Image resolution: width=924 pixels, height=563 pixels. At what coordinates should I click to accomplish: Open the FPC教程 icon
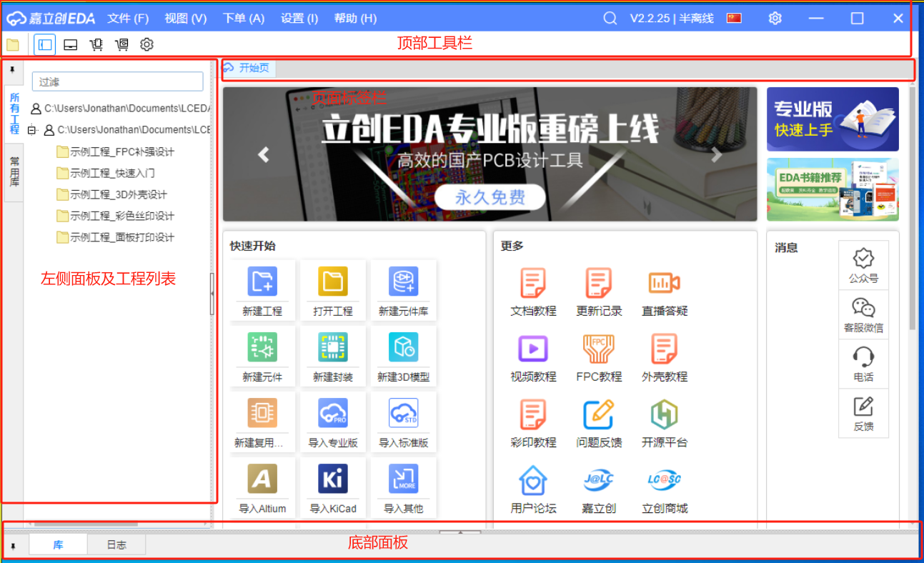[x=599, y=349]
